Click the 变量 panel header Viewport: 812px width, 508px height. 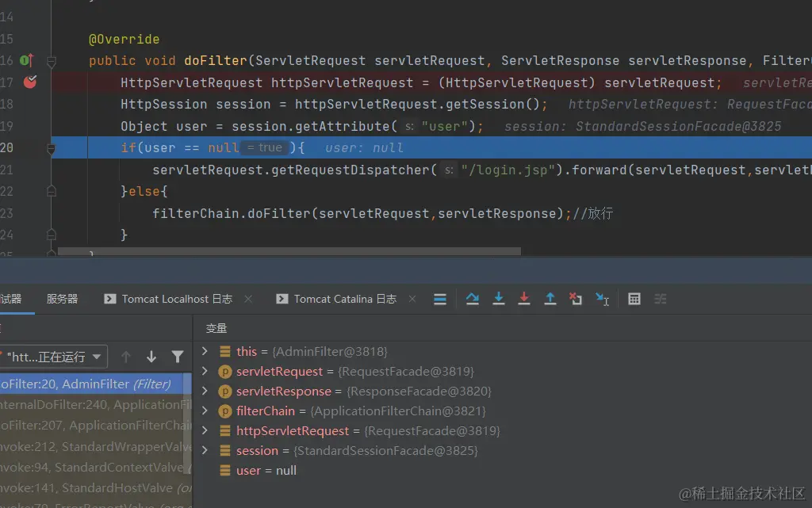pos(216,328)
